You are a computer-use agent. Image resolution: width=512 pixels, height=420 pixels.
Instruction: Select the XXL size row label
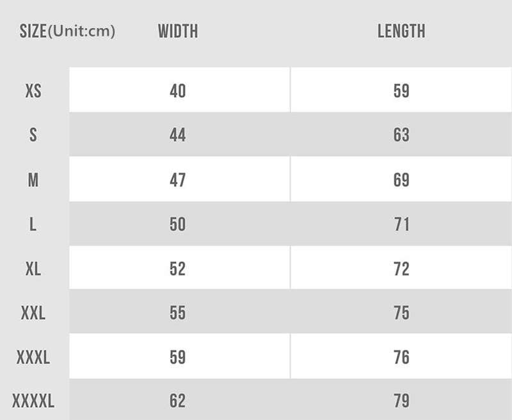click(x=33, y=313)
